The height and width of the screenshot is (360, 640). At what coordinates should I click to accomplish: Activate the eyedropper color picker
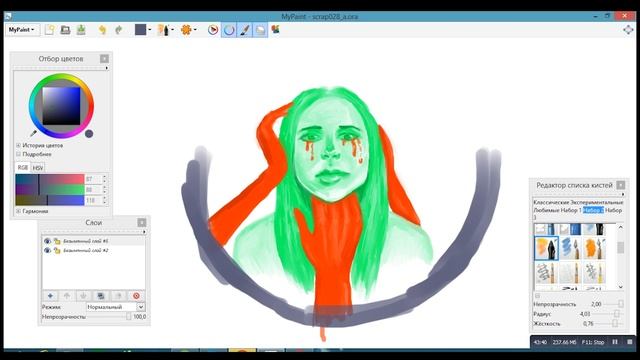coord(33,133)
